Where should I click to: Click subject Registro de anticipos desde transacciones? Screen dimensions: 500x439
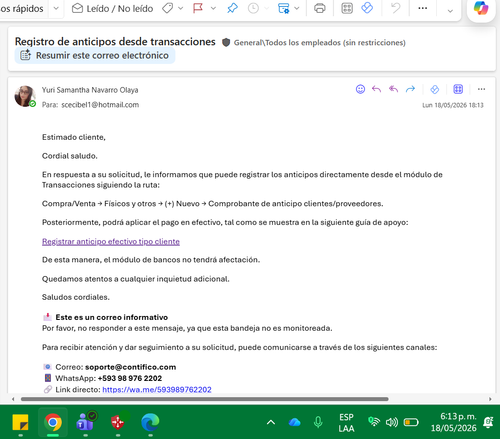click(115, 42)
